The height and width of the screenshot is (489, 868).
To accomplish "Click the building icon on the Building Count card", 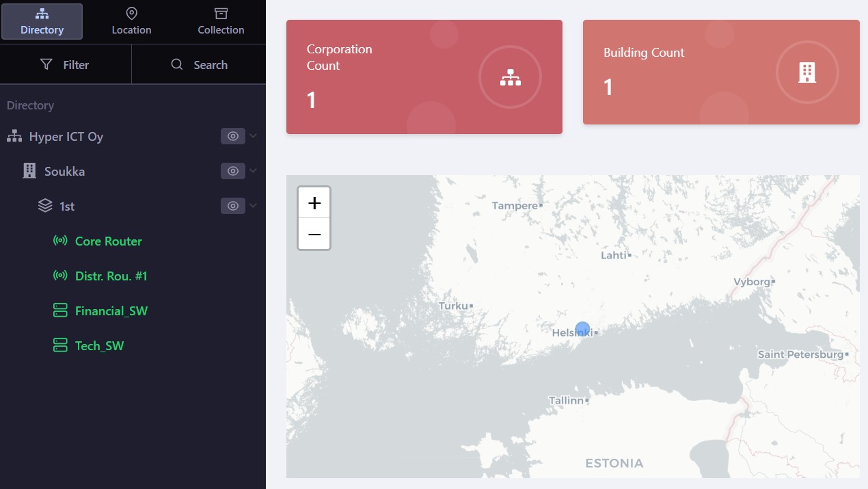I will click(x=807, y=72).
